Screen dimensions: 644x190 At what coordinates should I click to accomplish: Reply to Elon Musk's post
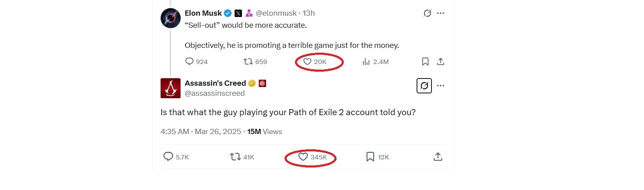point(189,62)
